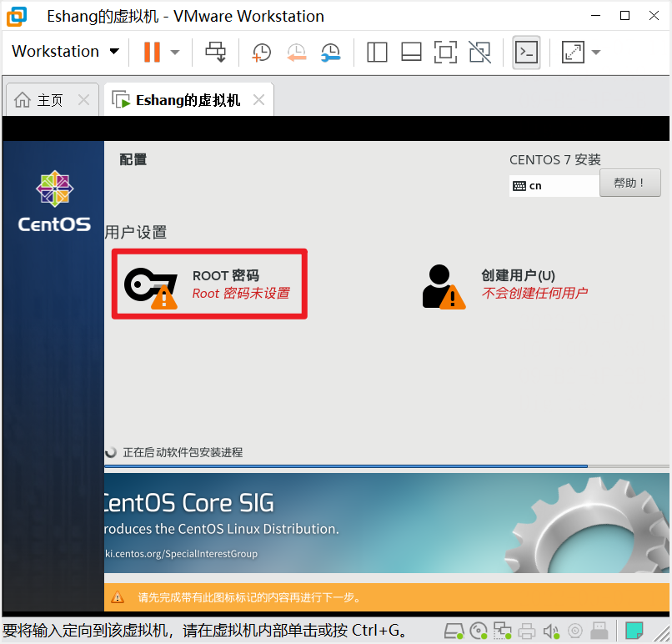The image size is (672, 644).
Task: Click the installation progress bar
Action: pos(386,466)
